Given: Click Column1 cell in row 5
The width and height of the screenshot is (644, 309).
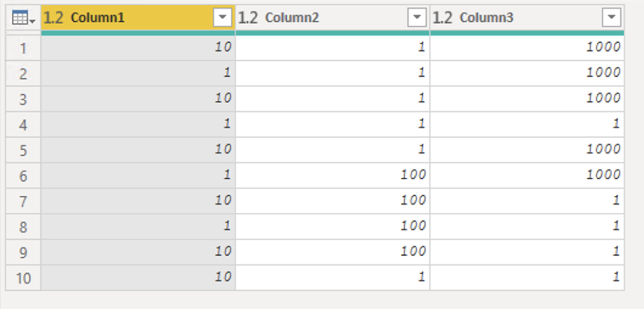Looking at the screenshot, I should coord(138,150).
